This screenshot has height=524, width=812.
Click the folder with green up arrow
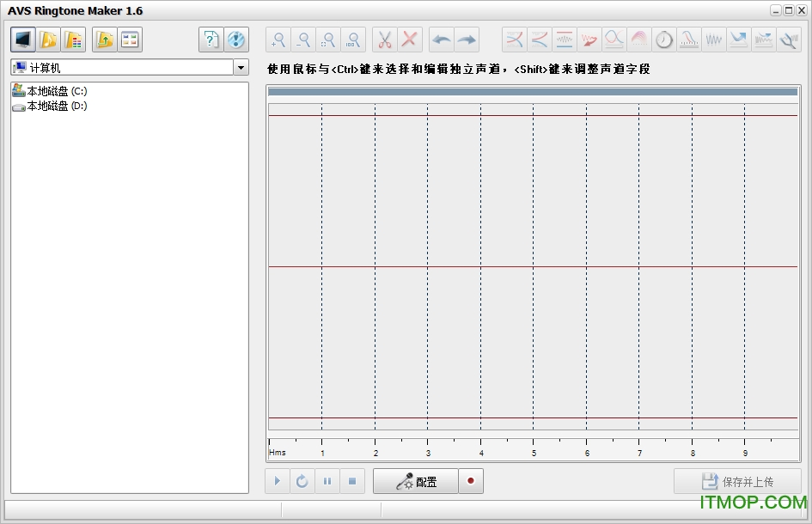coord(105,40)
